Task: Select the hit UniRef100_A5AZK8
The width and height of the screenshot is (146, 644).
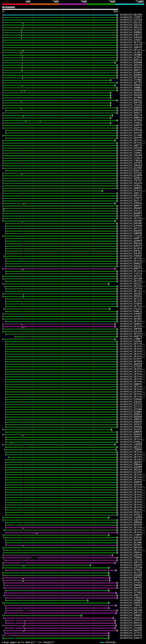Action: (131, 565)
